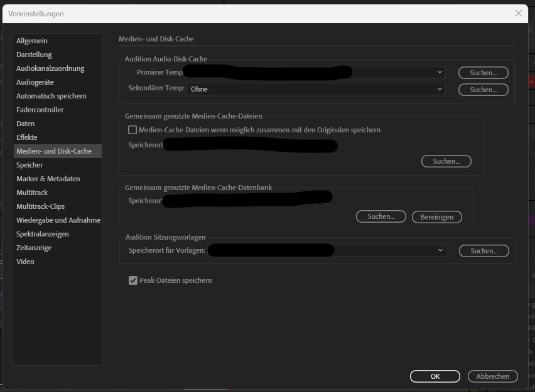Click Suchen next to Vorlagen dropdown
The width and height of the screenshot is (535, 392).
pos(484,250)
